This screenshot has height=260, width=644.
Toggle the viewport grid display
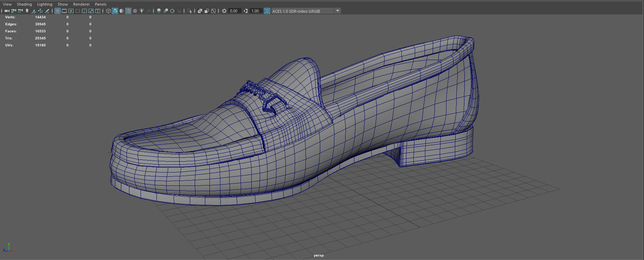coord(58,11)
